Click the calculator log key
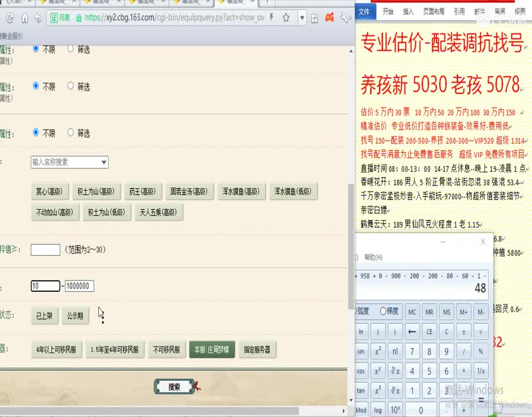 tap(378, 410)
